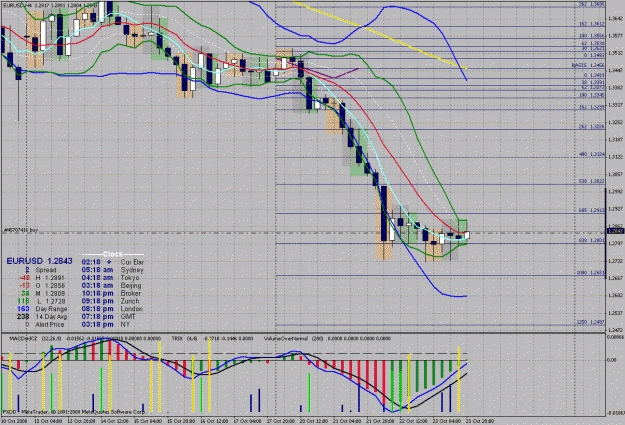The height and width of the screenshot is (425, 625).
Task: Click the NY 03:18 pm clock row
Action: [x=106, y=325]
